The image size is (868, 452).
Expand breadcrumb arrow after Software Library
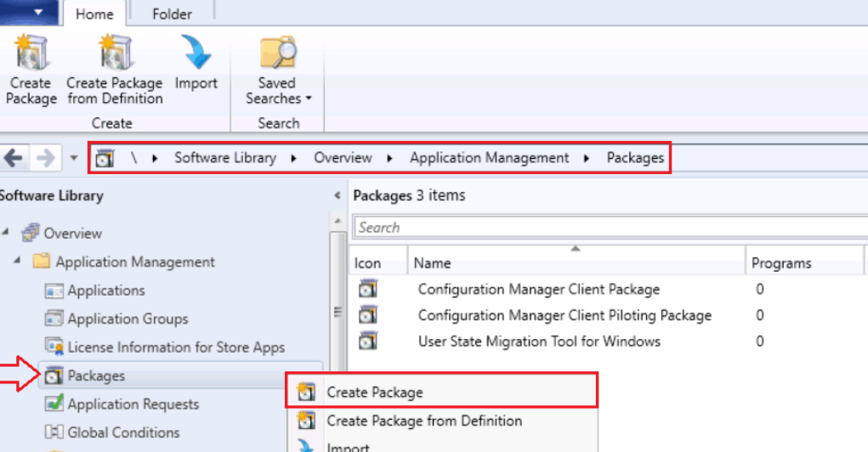294,158
